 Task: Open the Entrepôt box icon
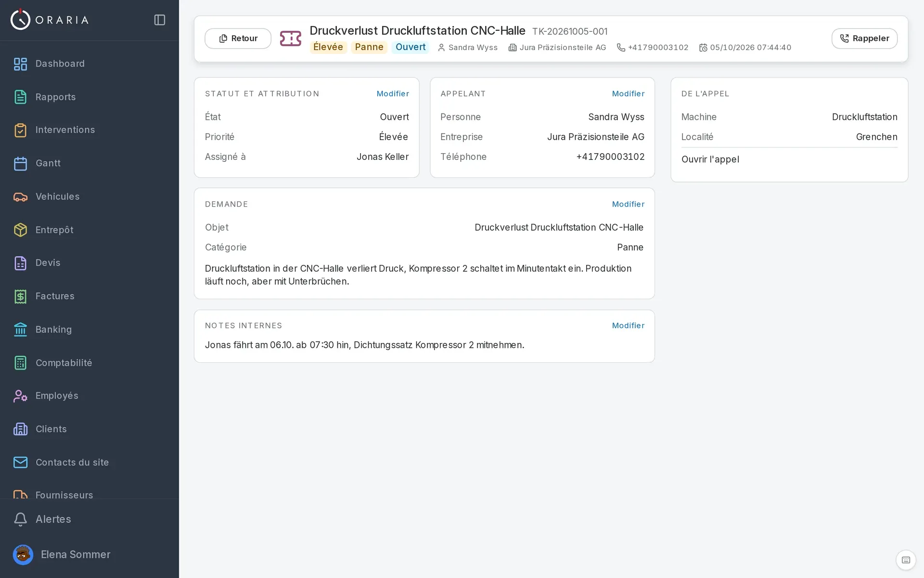coord(20,230)
